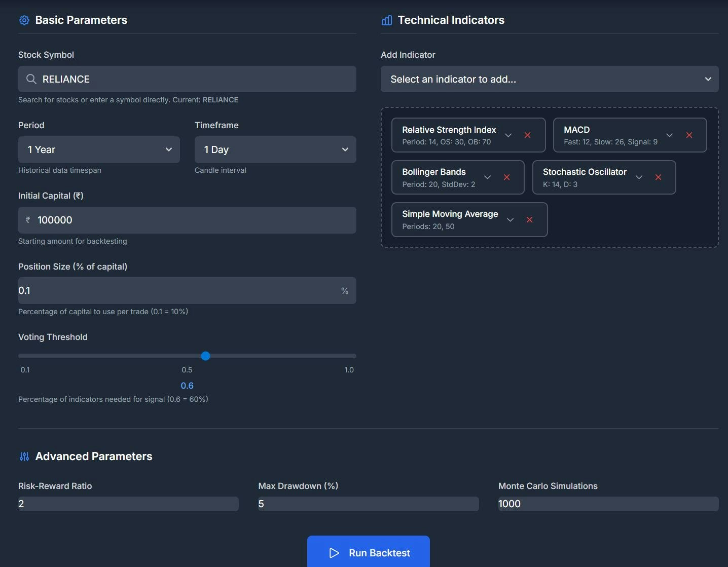Expand the Relative Strength Index settings chevron
Screen dimensions: 728x567
click(508, 135)
